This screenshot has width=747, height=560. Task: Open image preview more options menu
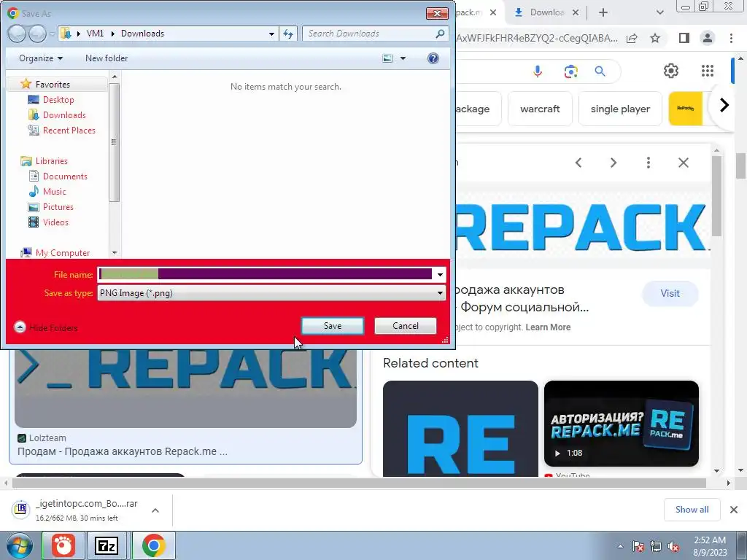click(649, 163)
